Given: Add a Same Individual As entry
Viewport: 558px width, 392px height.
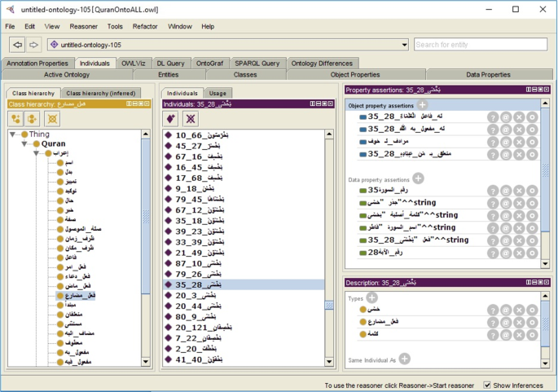Looking at the screenshot, I should point(404,359).
